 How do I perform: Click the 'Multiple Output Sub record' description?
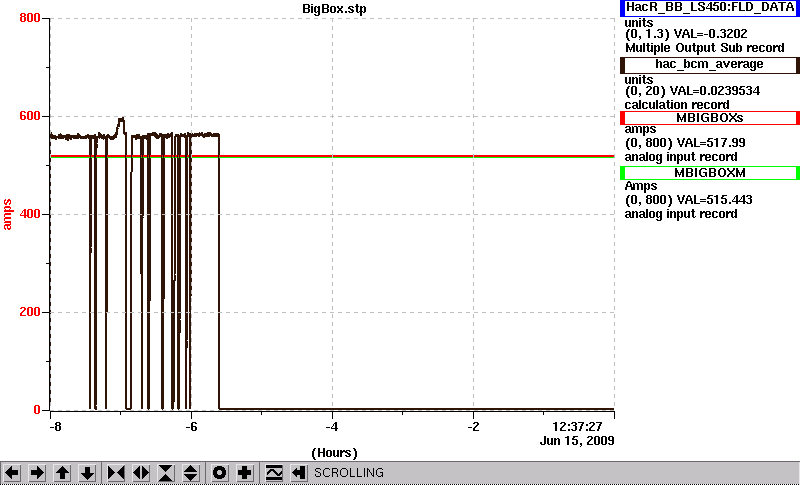(705, 48)
